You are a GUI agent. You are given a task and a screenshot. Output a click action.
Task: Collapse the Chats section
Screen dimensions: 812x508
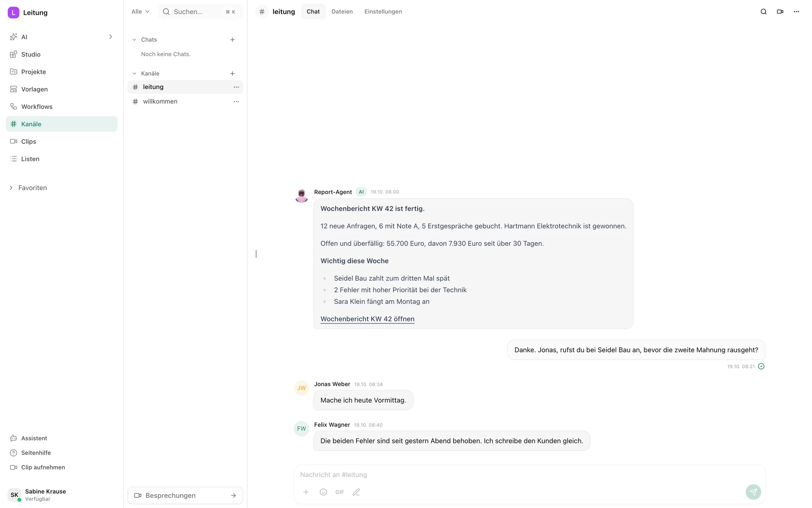point(134,40)
